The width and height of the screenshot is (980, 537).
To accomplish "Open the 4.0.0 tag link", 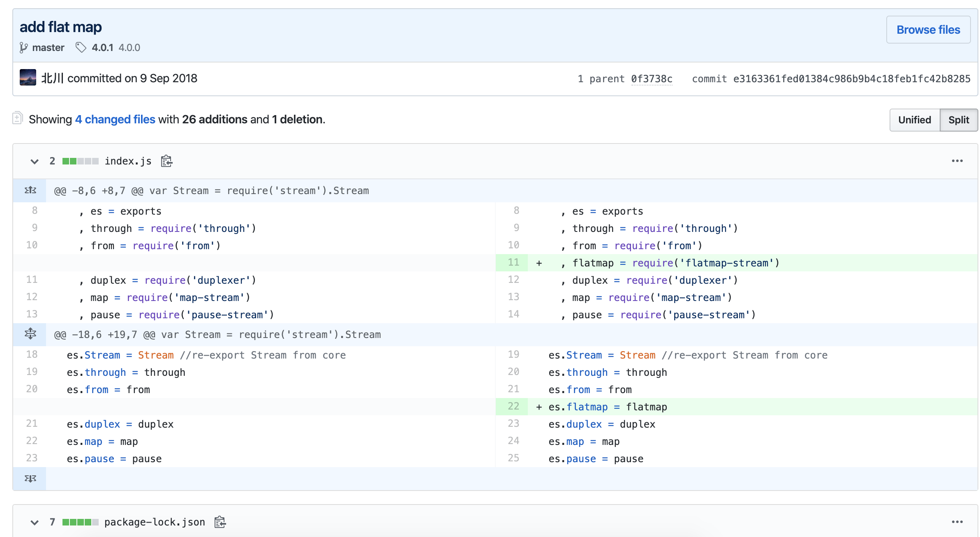I will pyautogui.click(x=129, y=48).
